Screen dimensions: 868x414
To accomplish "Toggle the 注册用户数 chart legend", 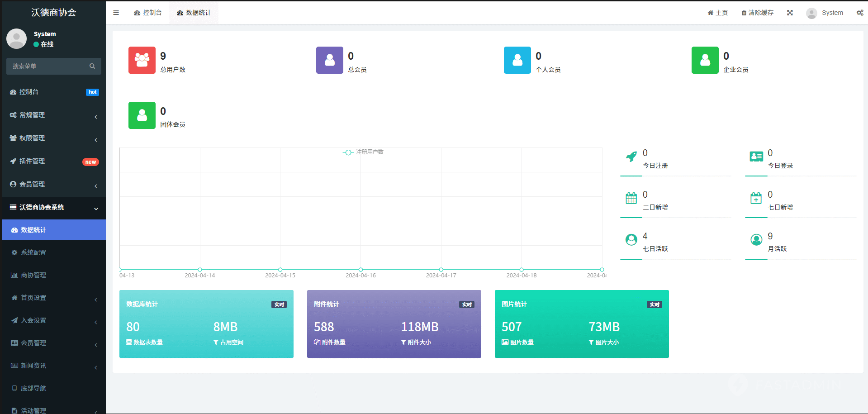I will (x=363, y=152).
